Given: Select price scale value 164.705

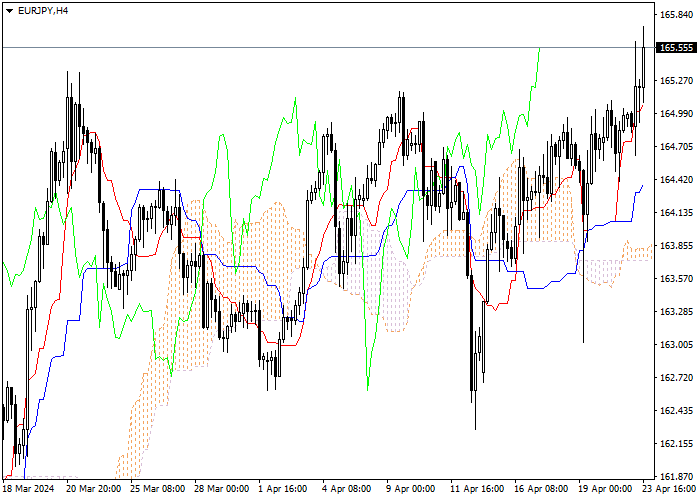Looking at the screenshot, I should [676, 146].
